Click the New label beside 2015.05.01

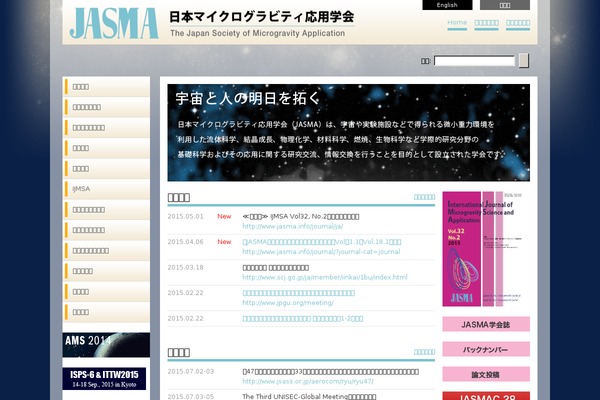[224, 217]
